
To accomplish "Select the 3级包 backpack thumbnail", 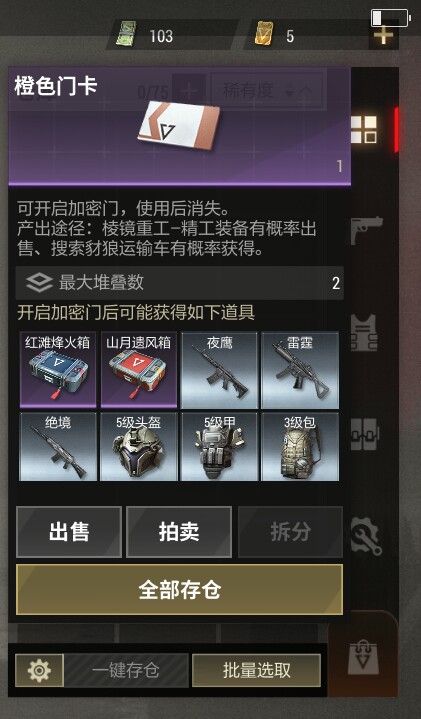I will pyautogui.click(x=300, y=447).
